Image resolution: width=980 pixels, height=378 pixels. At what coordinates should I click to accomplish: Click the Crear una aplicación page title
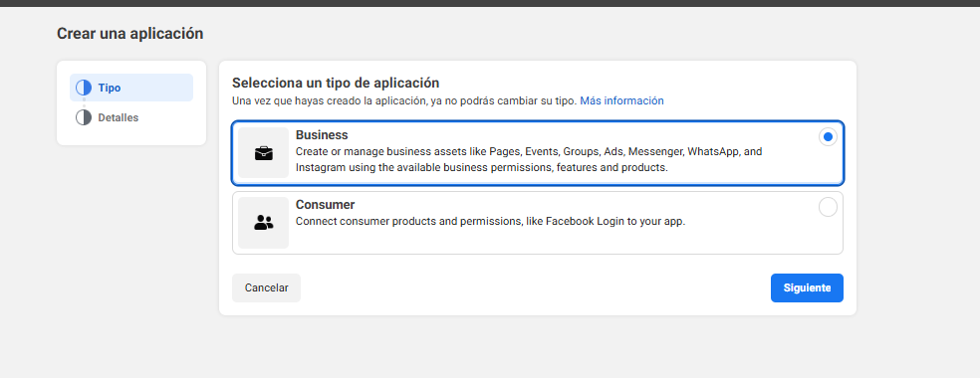click(x=130, y=34)
